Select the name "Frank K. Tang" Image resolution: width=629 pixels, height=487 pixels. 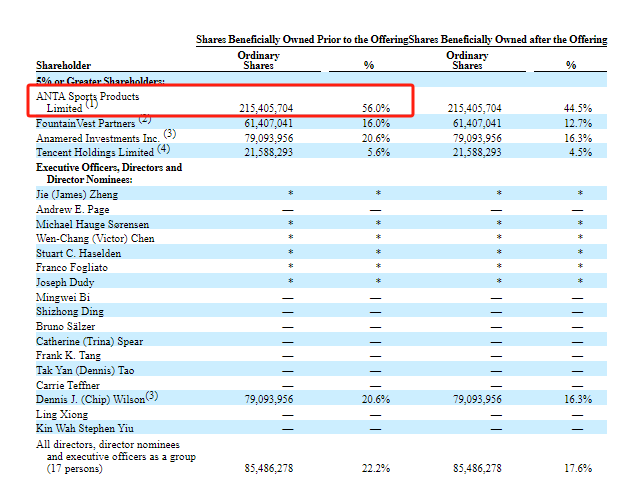coord(69,356)
